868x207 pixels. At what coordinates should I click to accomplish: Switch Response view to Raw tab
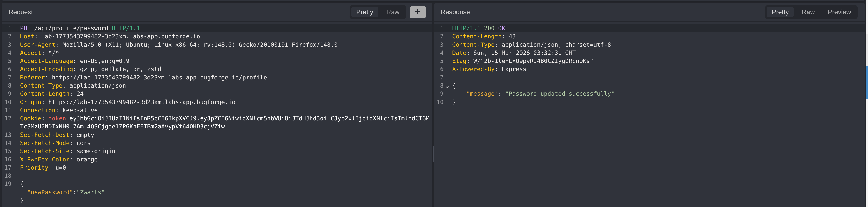[808, 12]
